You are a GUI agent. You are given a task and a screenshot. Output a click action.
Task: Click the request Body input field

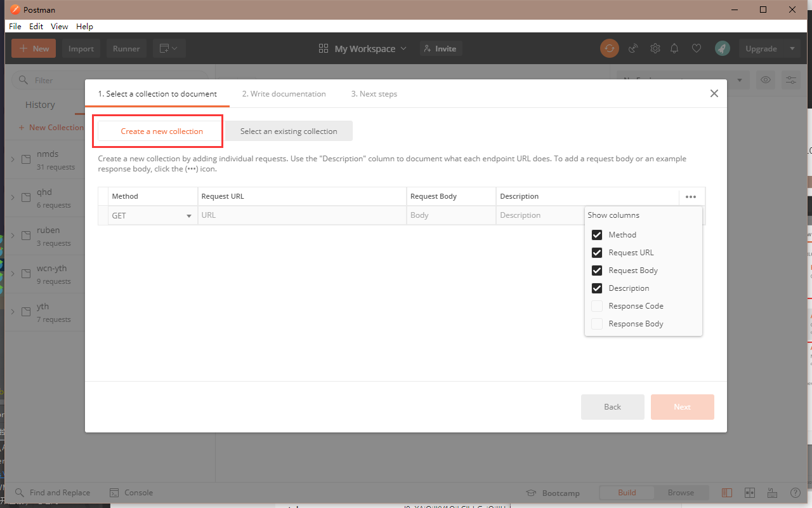click(x=451, y=215)
